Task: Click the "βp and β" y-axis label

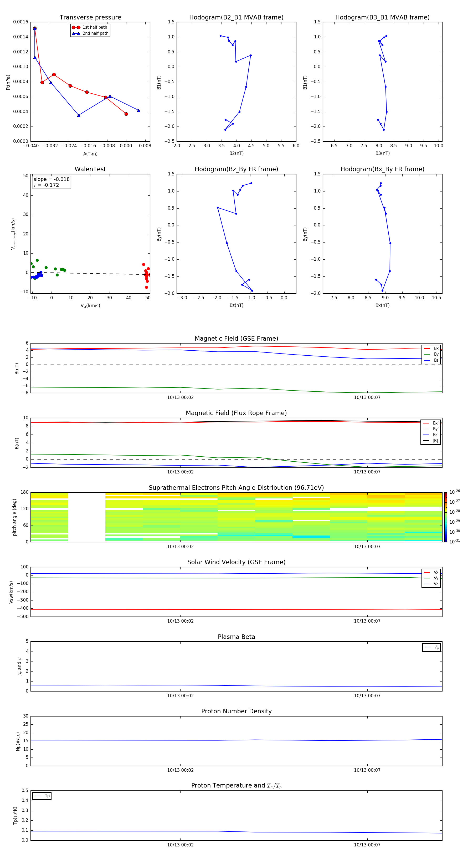Action: (x=19, y=667)
